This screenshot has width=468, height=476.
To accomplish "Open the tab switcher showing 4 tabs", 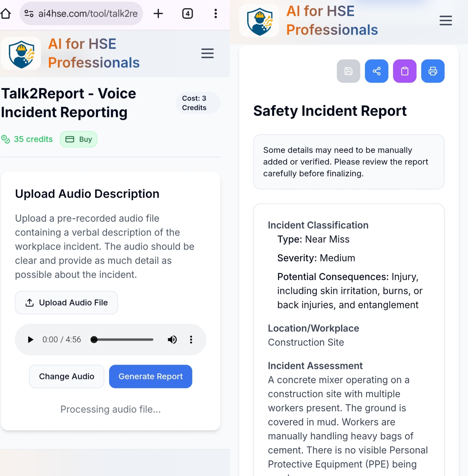I will point(188,13).
